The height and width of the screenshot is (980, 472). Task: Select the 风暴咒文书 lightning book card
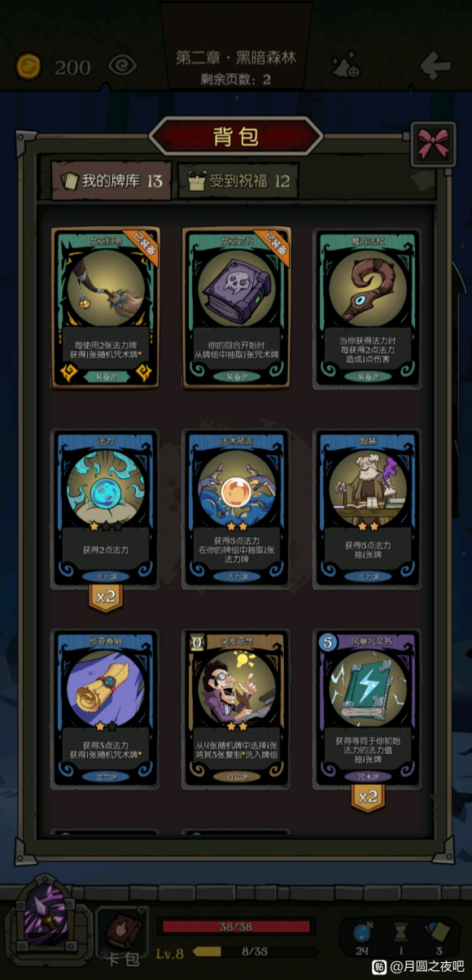coord(367,708)
